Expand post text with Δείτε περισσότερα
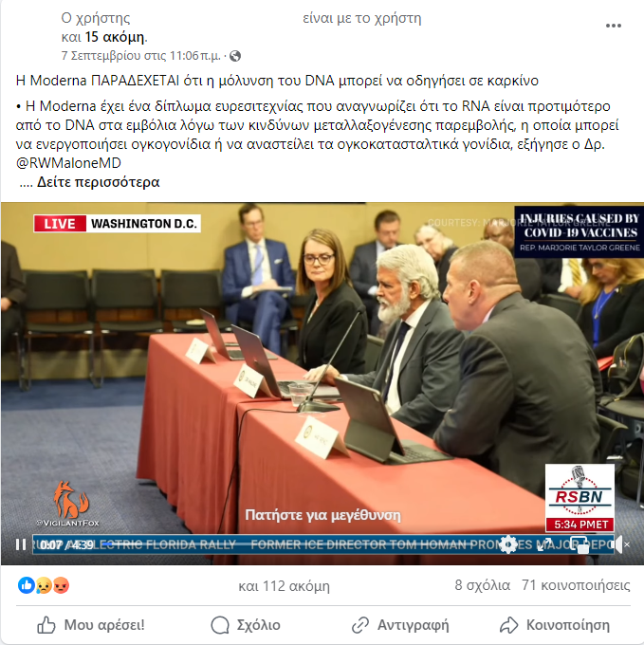 coord(99,182)
